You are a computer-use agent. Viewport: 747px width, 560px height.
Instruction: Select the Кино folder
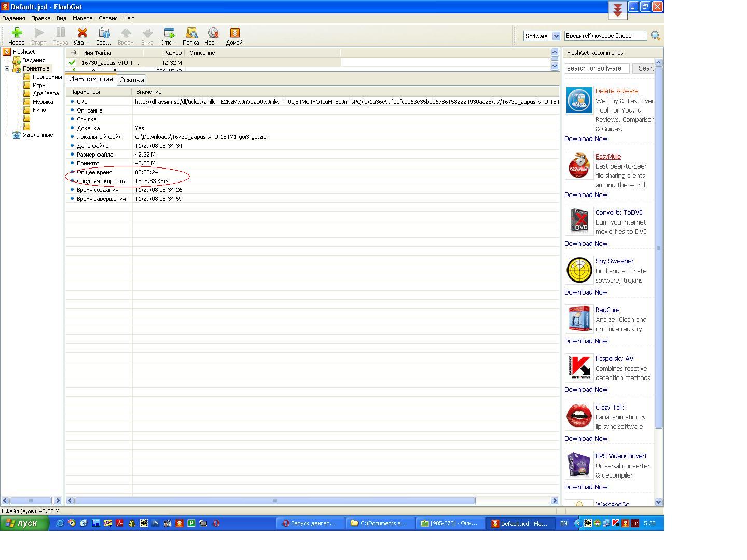(x=39, y=110)
